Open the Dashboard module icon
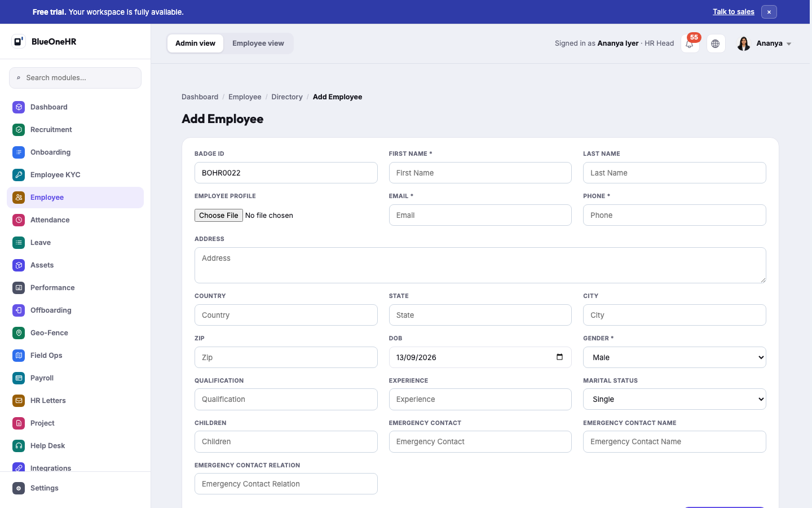The height and width of the screenshot is (508, 812). click(19, 107)
